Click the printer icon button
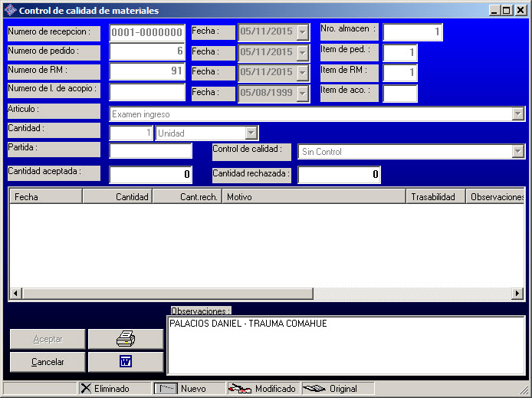The height and width of the screenshot is (398, 532). 126,339
